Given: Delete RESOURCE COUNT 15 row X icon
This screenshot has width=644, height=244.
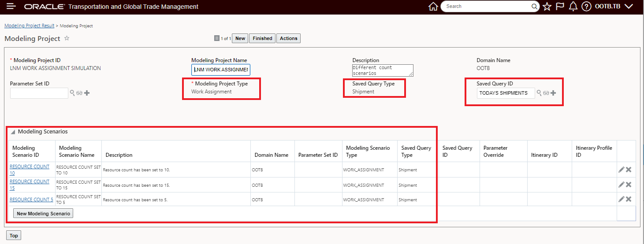Looking at the screenshot, I should click(629, 185).
